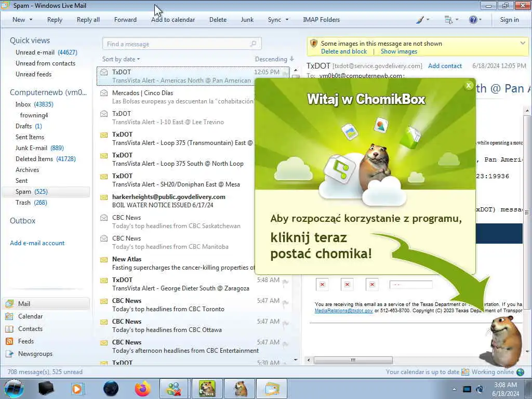Viewport: 532px width, 399px height.
Task: Click flag on TxDOT George Dieter South email
Action: pyautogui.click(x=285, y=282)
